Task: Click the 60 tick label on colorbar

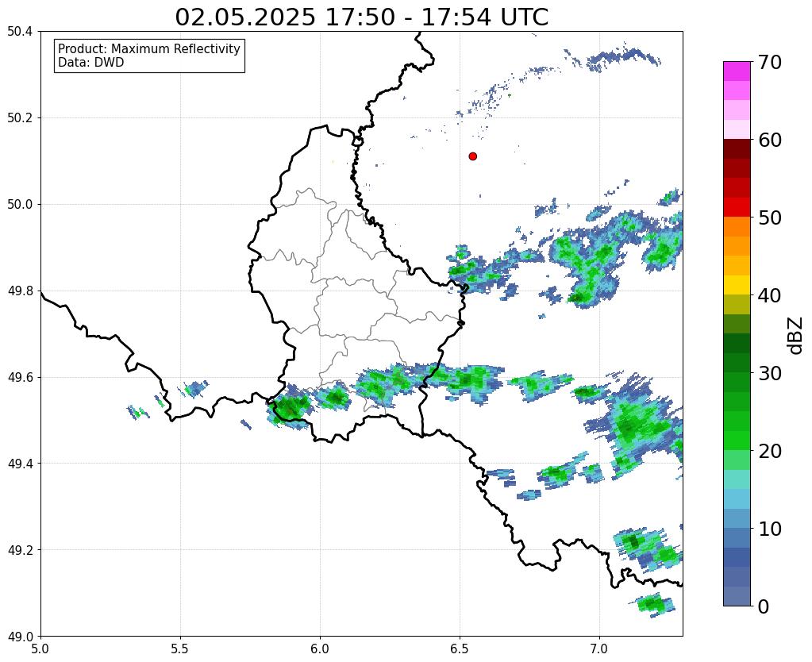Action: [769, 140]
